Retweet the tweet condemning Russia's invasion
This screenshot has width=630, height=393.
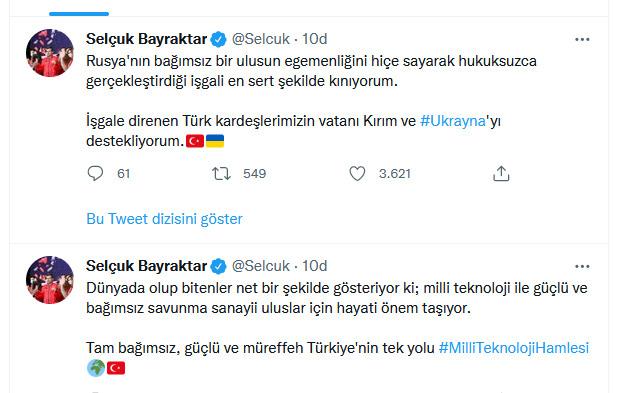click(x=221, y=174)
